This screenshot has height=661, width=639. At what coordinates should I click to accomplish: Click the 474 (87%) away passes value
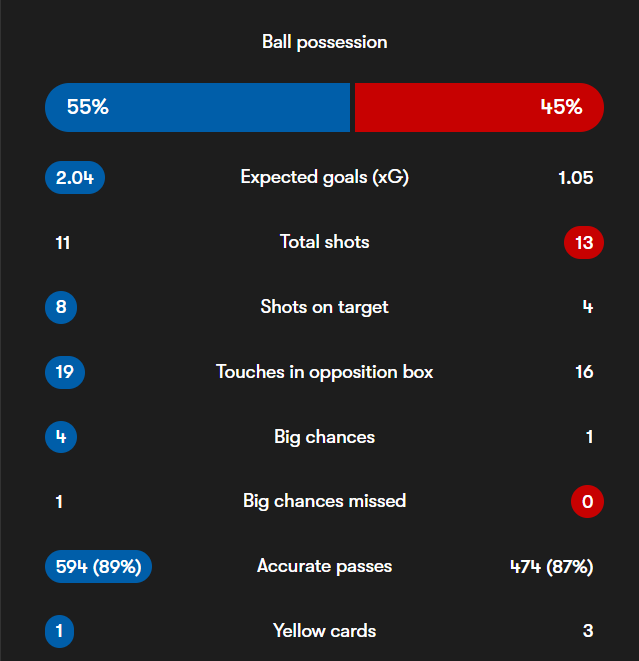tap(551, 567)
